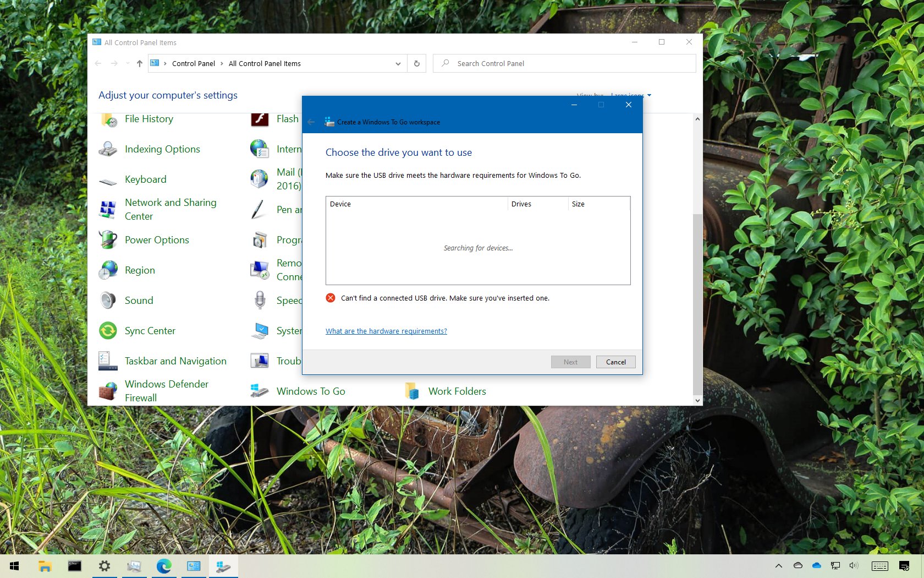The image size is (924, 578).
Task: Select the All Control Panel Items breadcrumb
Action: [265, 63]
